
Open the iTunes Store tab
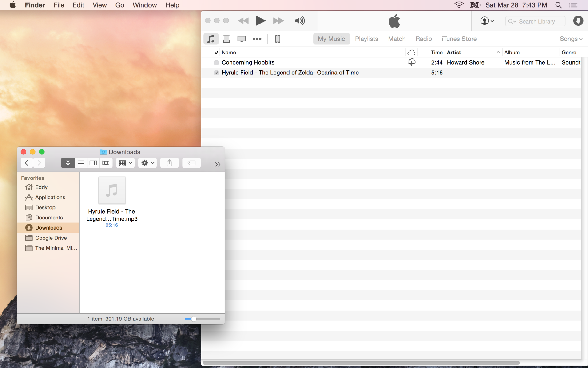click(x=459, y=39)
